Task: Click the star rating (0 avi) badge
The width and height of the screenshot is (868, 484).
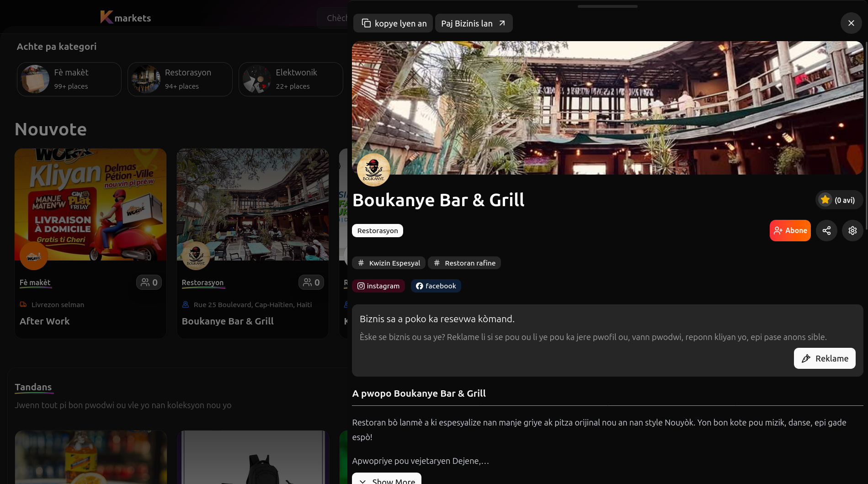Action: [839, 200]
